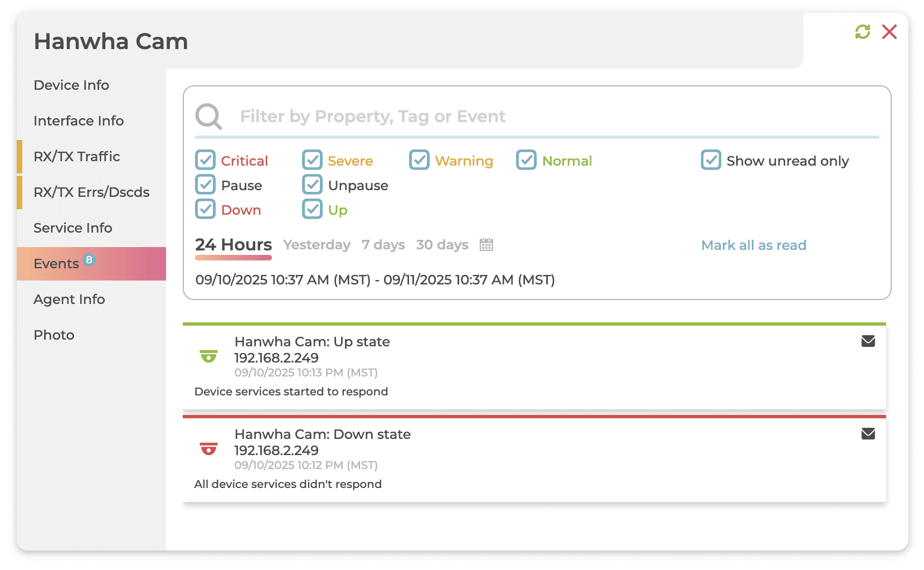Screen dimensions: 924x570
Task: Open the Interface Info section
Action: tap(91, 121)
